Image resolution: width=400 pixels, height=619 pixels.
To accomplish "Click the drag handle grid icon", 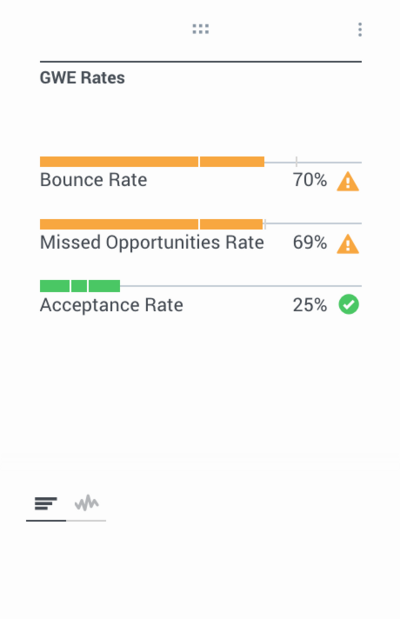I will tap(201, 29).
